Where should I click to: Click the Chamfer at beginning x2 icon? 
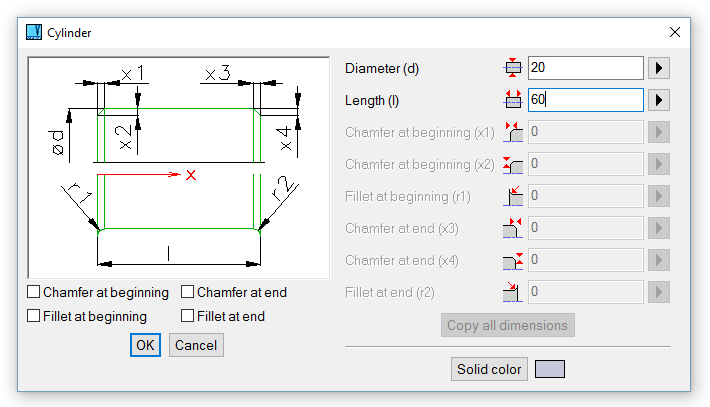(x=513, y=164)
